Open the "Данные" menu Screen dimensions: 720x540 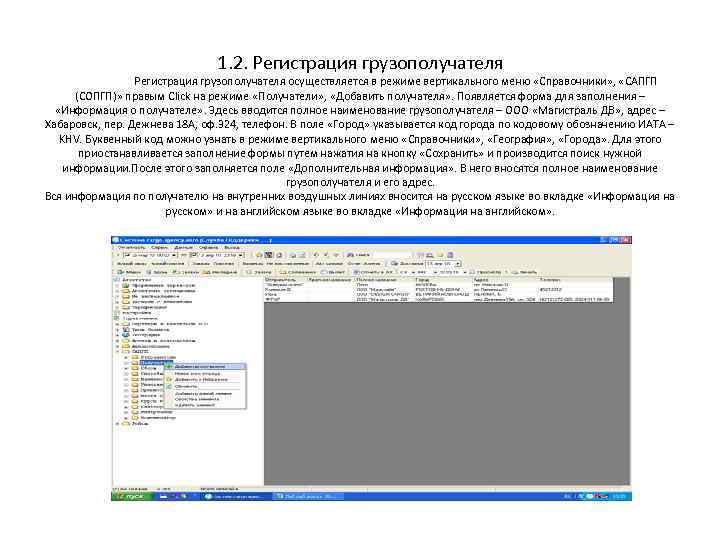tap(183, 248)
